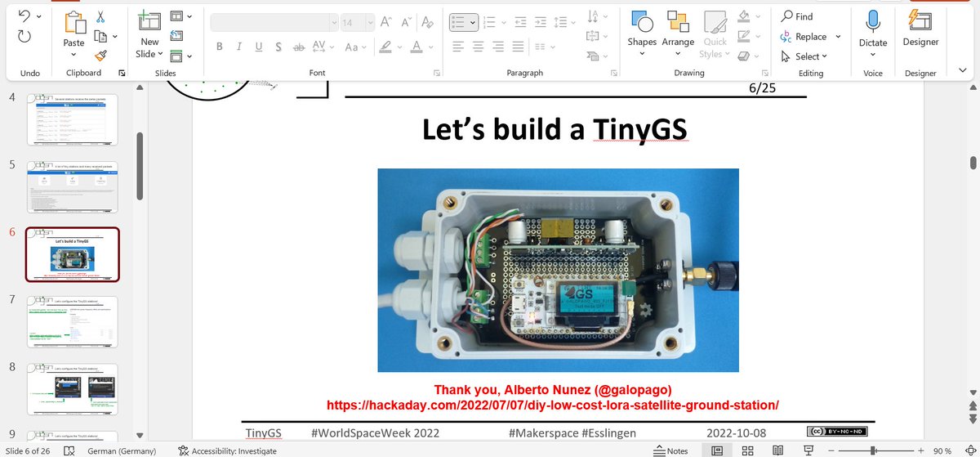
Task: Fit slide to current window
Action: [x=969, y=450]
